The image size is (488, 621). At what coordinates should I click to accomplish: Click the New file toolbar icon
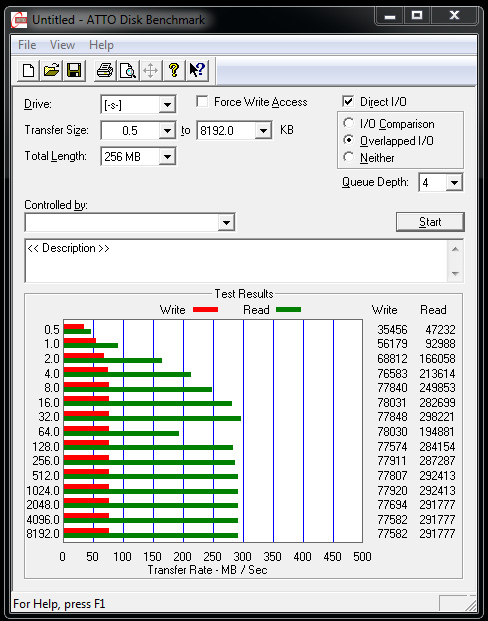29,71
